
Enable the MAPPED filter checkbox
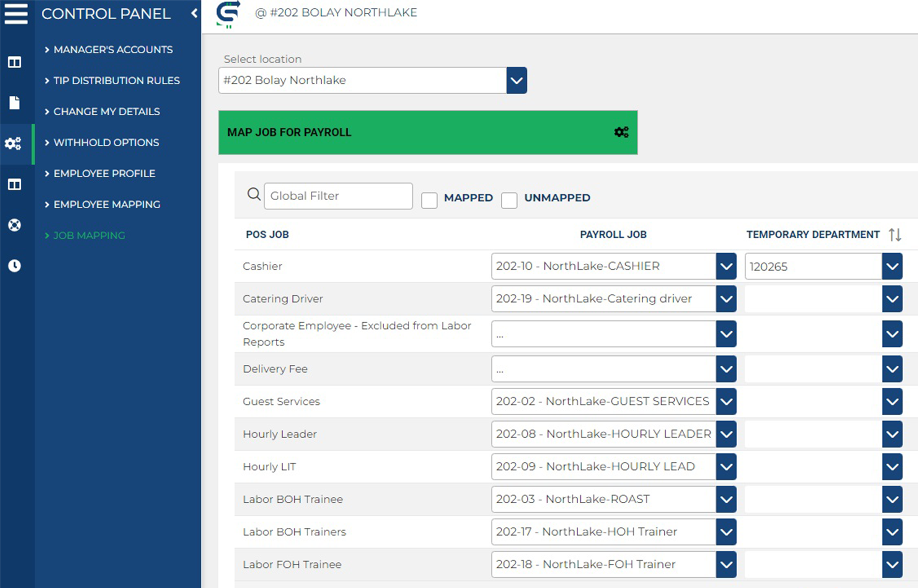point(429,200)
